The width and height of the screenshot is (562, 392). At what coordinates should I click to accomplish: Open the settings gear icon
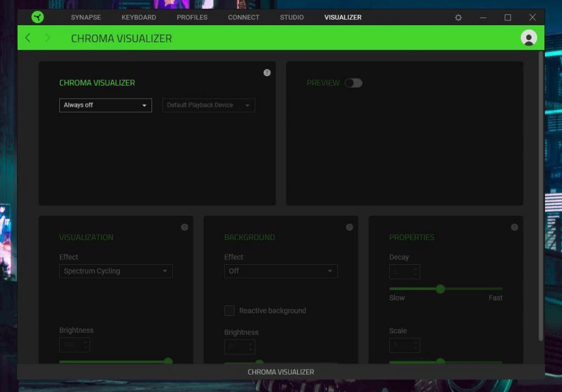coord(458,18)
